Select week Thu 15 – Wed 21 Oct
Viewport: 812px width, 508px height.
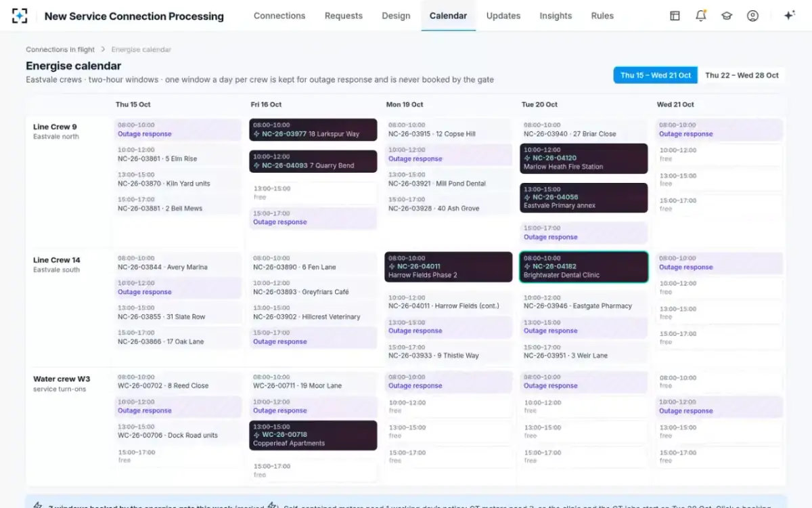(656, 75)
